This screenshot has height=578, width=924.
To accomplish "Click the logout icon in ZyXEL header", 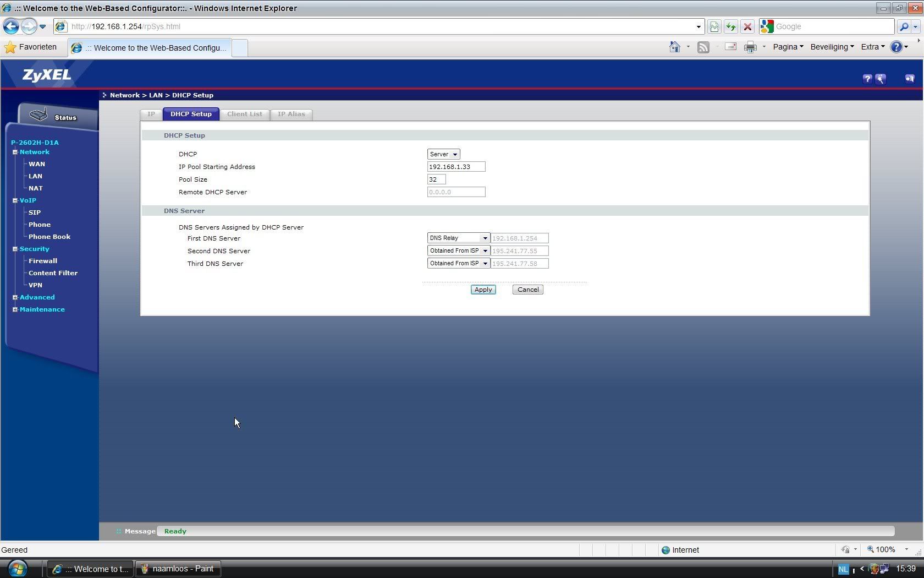I will click(x=909, y=79).
